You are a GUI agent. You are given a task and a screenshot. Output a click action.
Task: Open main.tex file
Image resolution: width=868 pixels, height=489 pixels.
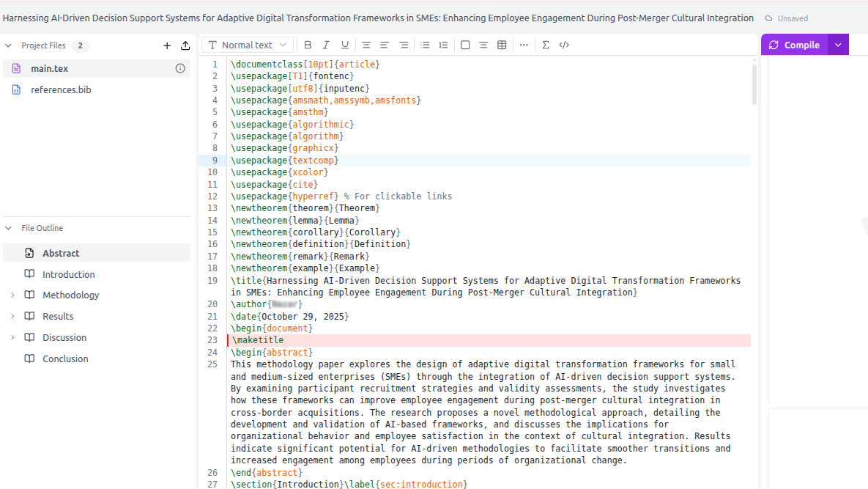[x=97, y=68]
